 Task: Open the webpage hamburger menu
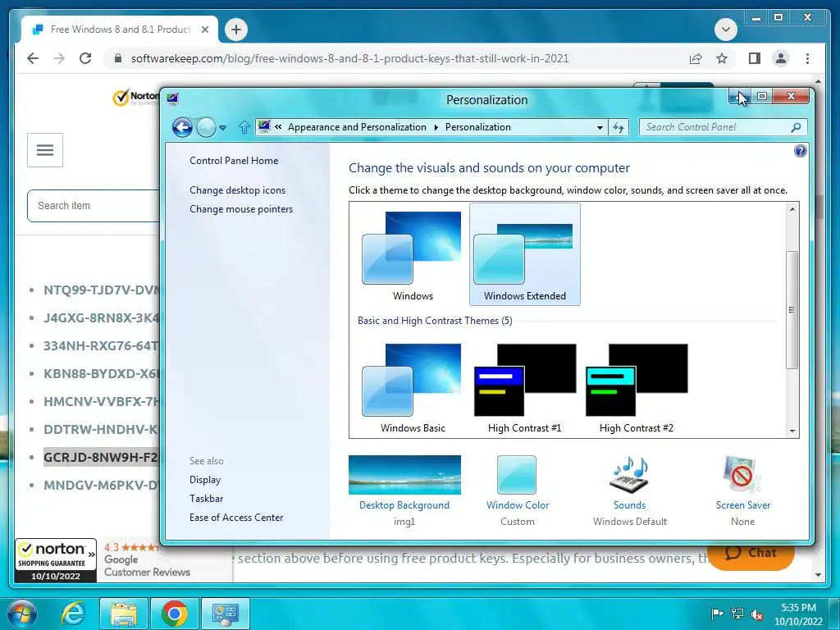point(45,150)
